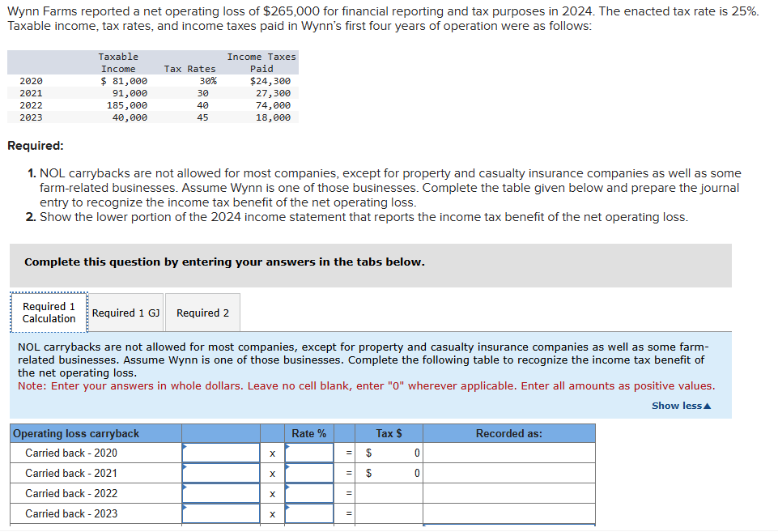Click the Rate % field for 2020
Image resolution: width=778 pixels, height=532 pixels.
(x=309, y=453)
